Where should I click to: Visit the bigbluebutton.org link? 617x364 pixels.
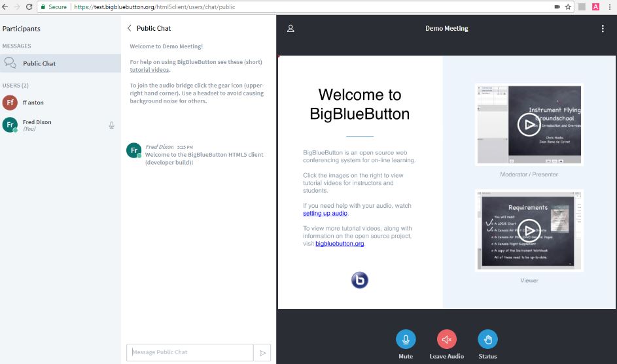(340, 244)
